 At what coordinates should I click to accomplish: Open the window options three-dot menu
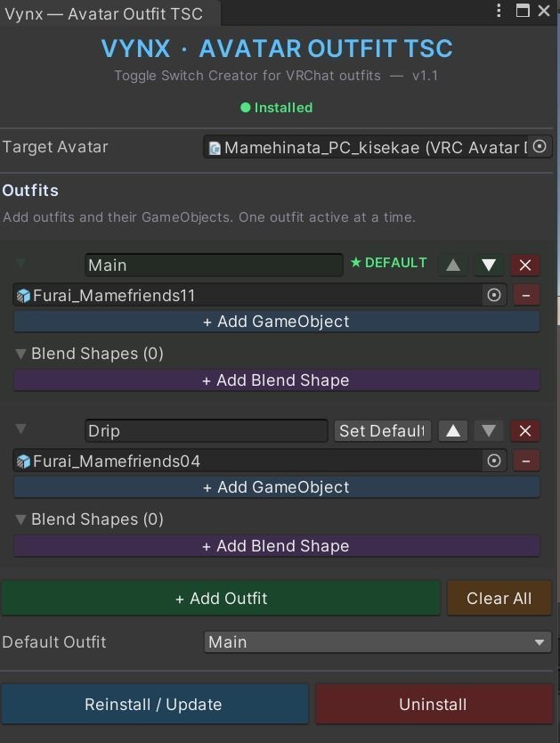[x=499, y=11]
